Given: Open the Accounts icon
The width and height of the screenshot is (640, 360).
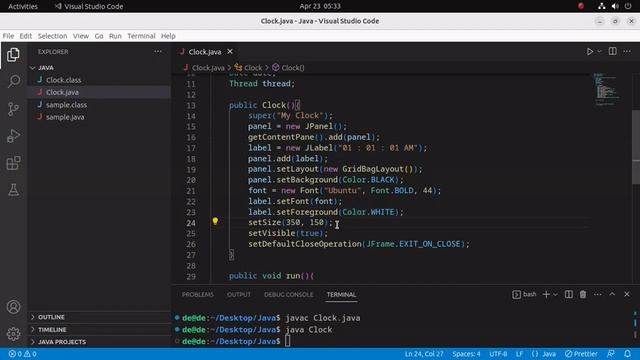Looking at the screenshot, I should (x=13, y=307).
